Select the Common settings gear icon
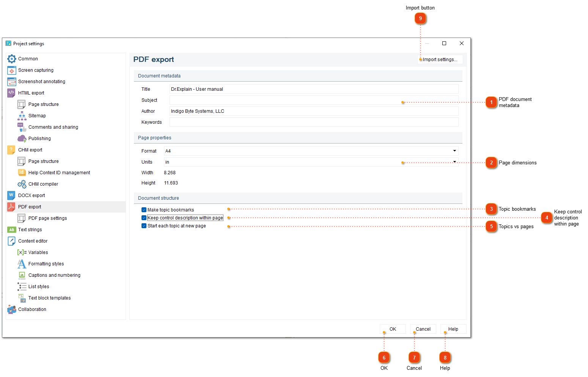The height and width of the screenshot is (377, 588). click(11, 58)
